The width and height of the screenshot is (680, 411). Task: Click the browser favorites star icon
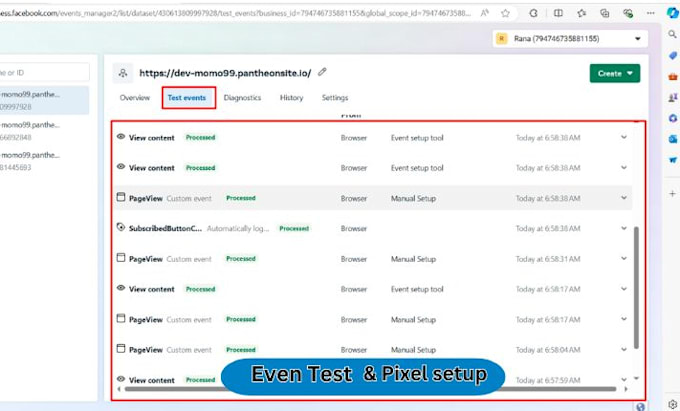[x=505, y=13]
